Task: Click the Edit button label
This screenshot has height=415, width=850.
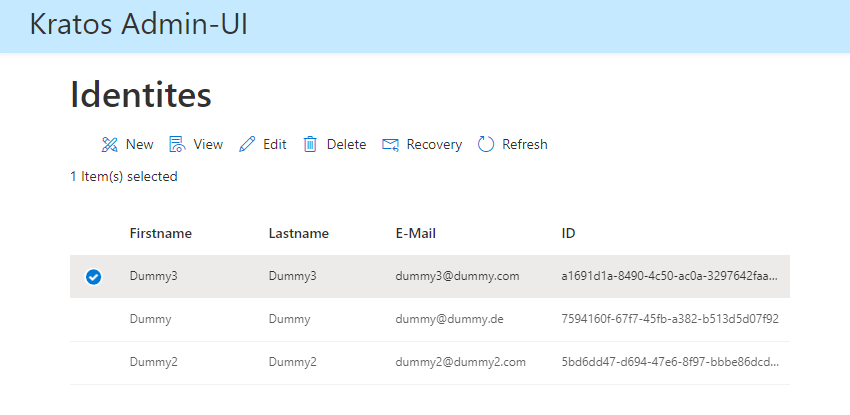Action: (275, 144)
